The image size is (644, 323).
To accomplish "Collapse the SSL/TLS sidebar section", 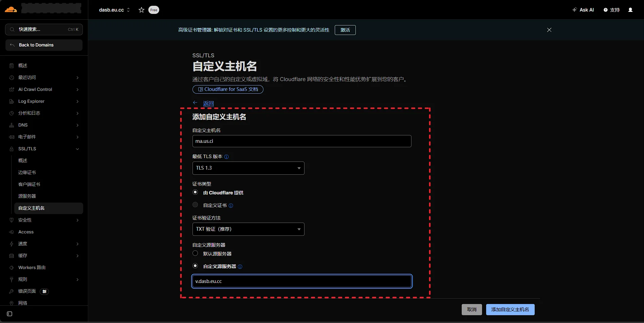I will [77, 149].
